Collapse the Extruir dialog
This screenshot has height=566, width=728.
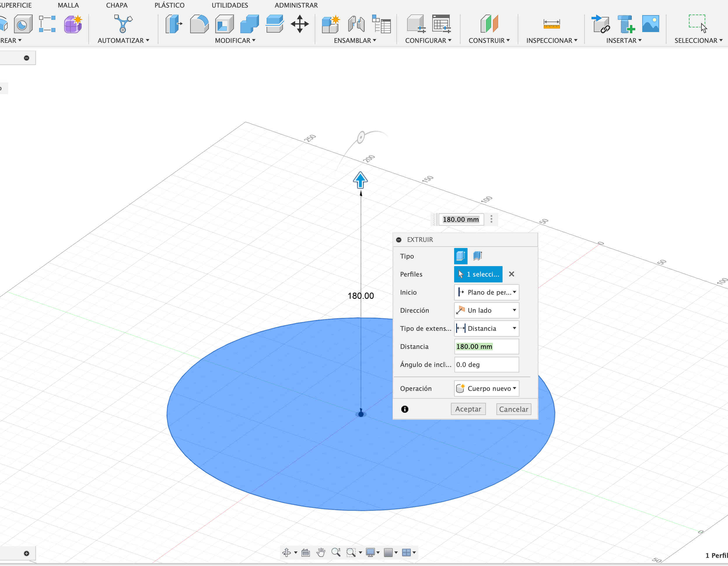[399, 240]
